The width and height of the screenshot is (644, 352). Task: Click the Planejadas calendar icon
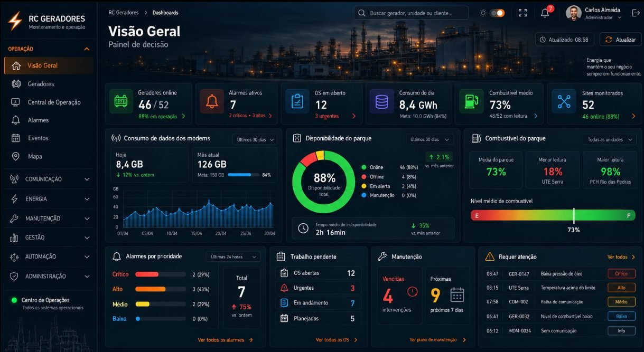pos(284,318)
